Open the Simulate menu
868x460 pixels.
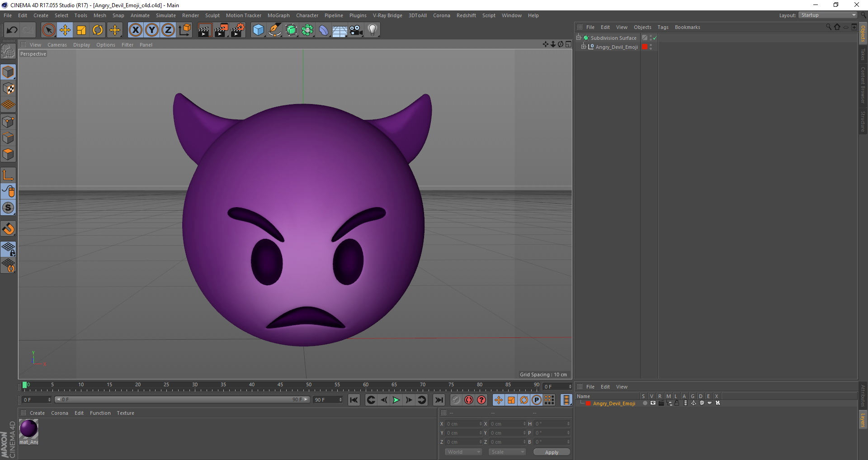point(166,15)
